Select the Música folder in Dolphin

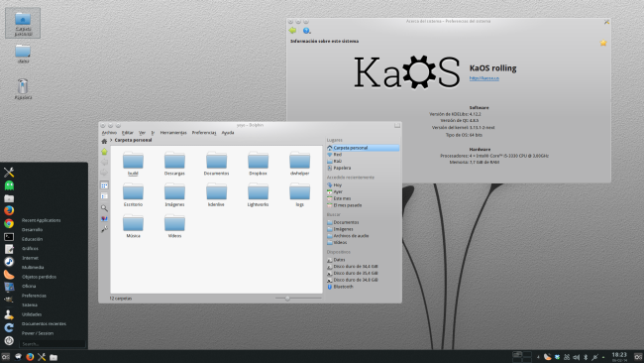[x=133, y=226]
